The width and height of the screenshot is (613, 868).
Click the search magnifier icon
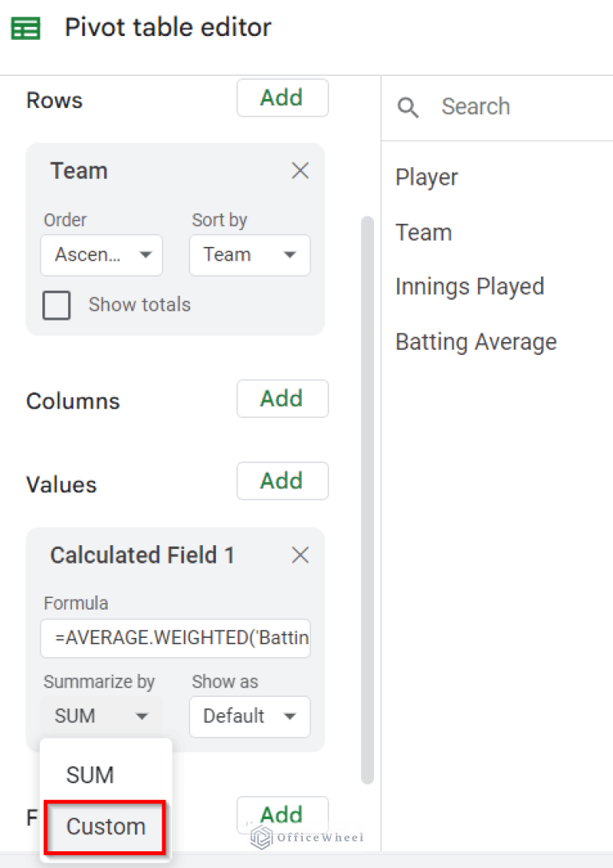[x=408, y=106]
